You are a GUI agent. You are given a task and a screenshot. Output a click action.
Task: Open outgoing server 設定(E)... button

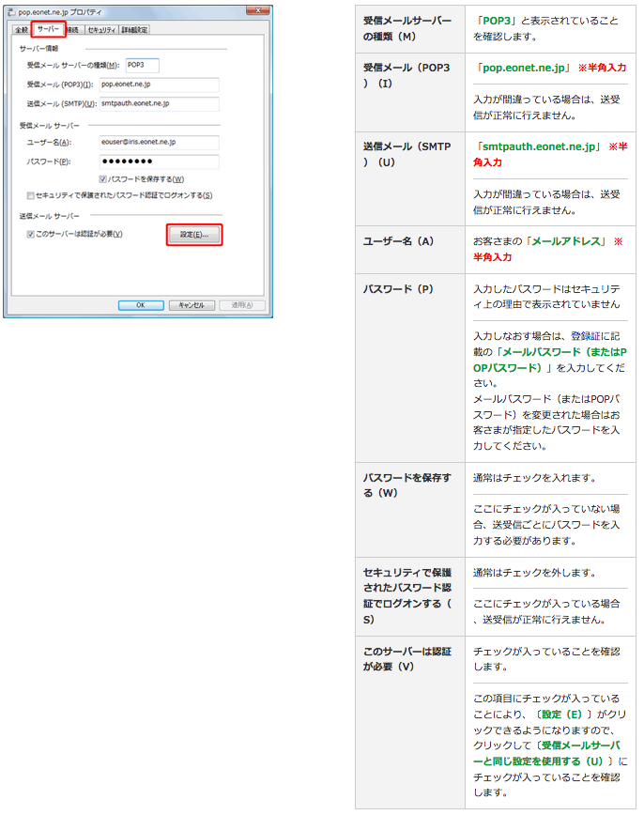coord(194,235)
